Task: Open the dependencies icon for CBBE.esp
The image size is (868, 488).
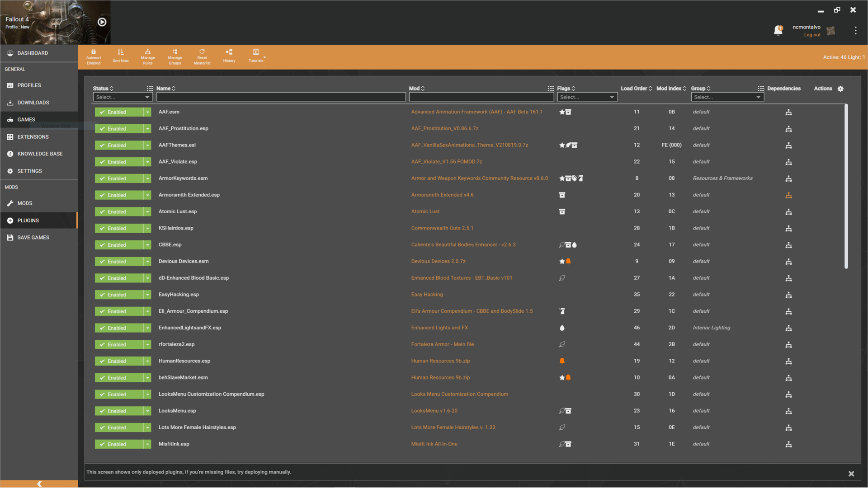Action: tap(788, 245)
